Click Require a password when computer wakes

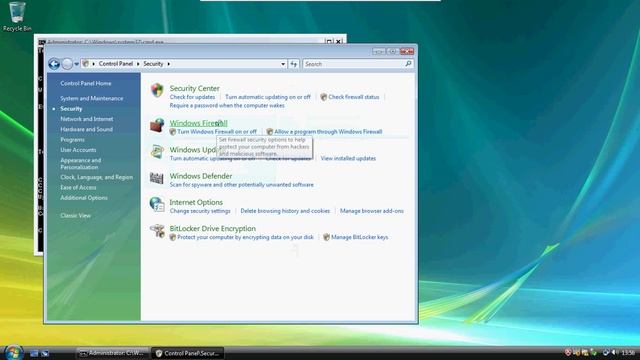click(x=227, y=106)
